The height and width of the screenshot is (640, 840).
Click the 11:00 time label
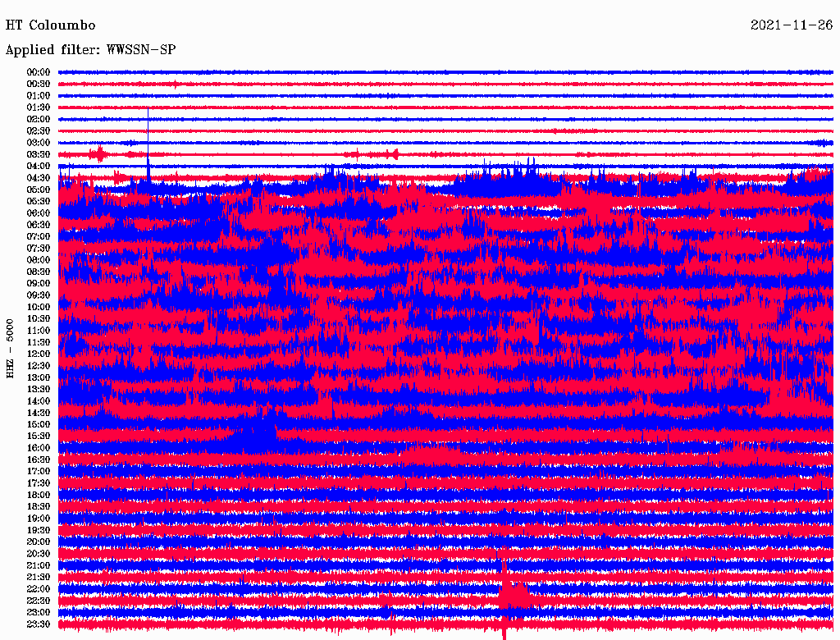39,330
